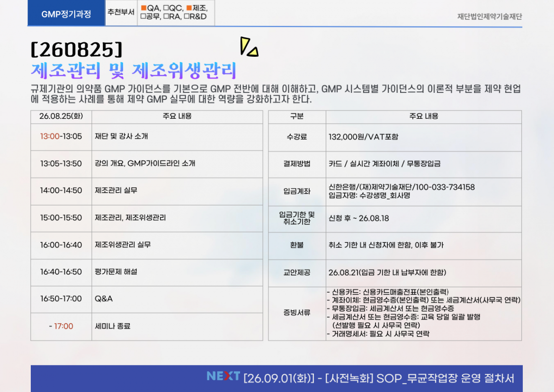Click the 제조관리 및 제조위생관리 title
This screenshot has width=554, height=392.
[x=134, y=71]
